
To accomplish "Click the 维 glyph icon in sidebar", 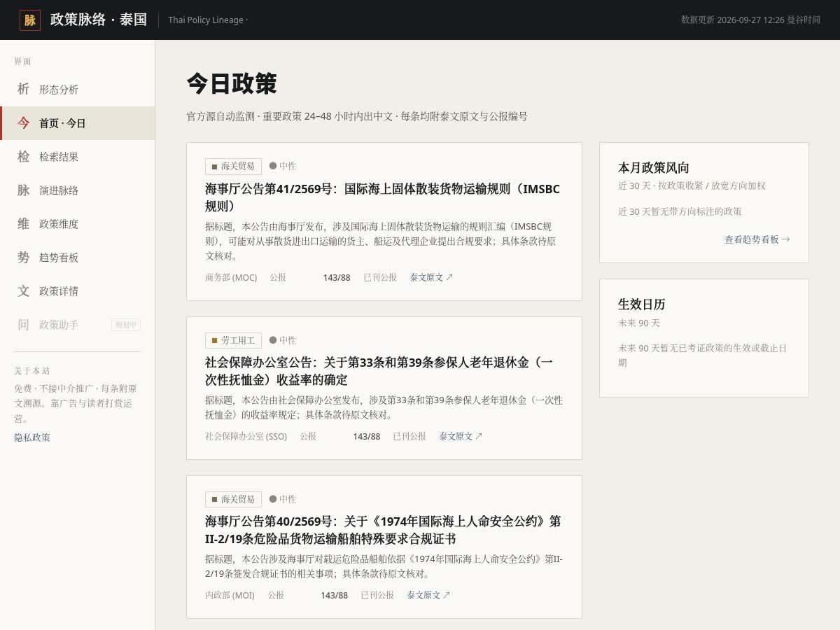I will click(24, 223).
